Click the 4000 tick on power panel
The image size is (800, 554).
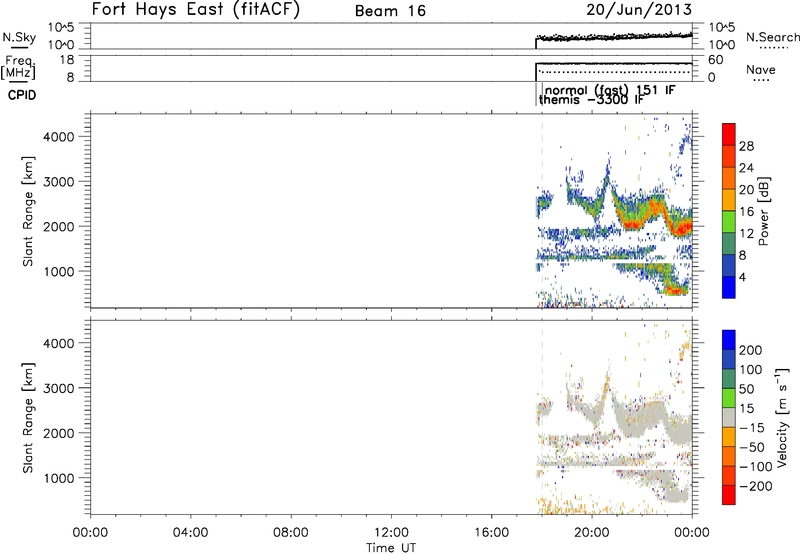point(59,137)
